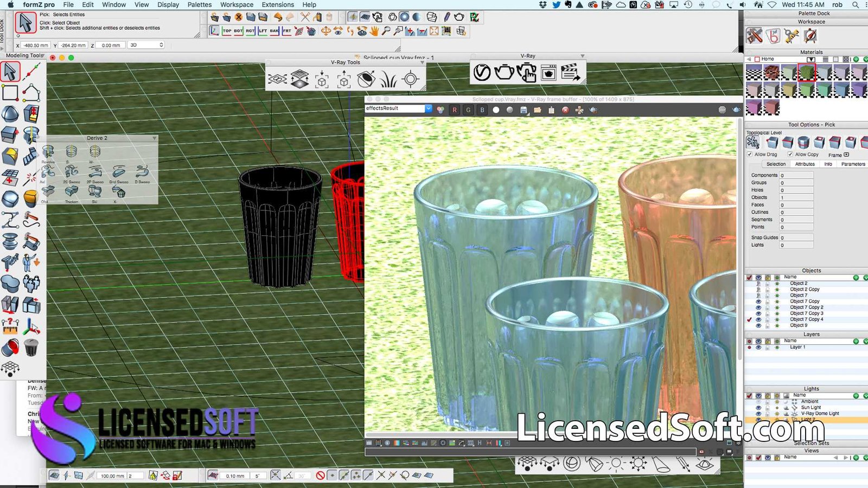This screenshot has height=488, width=868.
Task: Switch to FRT front view
Action: pos(286,31)
